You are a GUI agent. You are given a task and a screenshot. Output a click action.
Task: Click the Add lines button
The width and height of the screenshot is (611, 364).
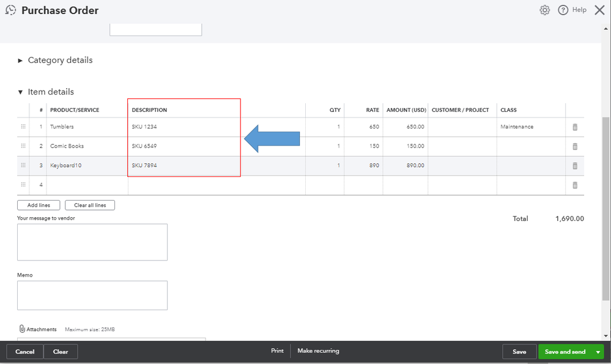39,205
